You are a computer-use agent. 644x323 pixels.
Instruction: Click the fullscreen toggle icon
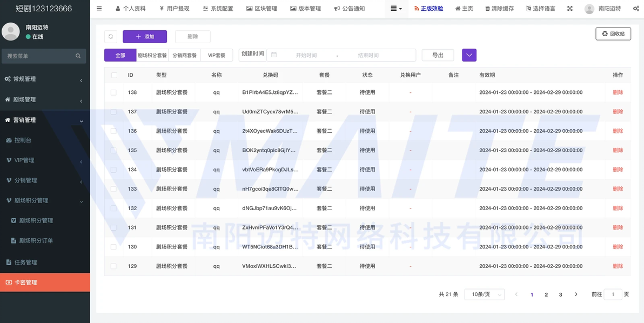569,9
